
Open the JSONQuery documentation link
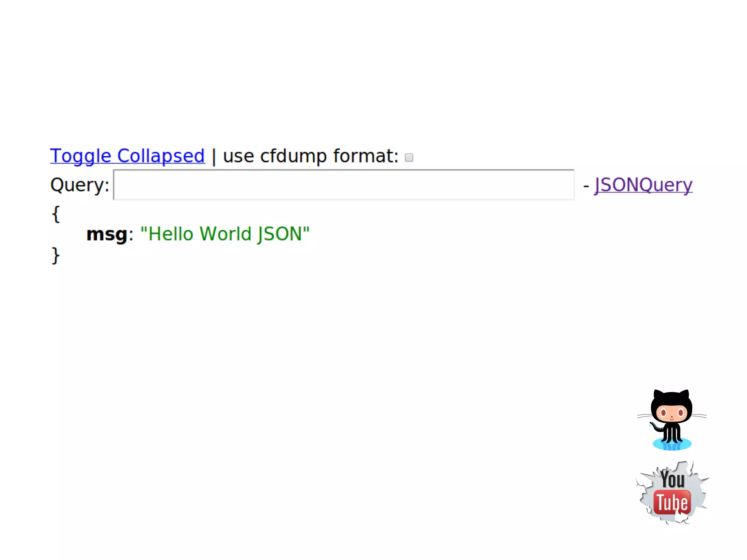[643, 185]
